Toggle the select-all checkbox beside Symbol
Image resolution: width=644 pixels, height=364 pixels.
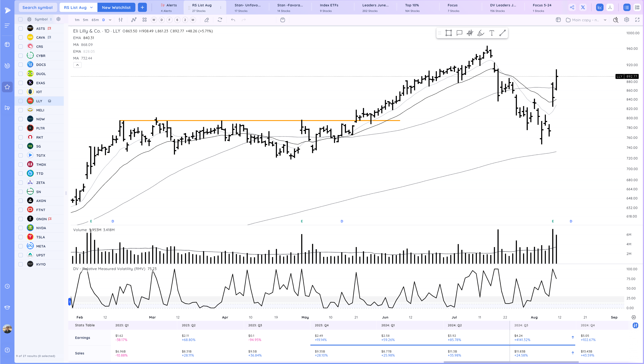point(20,19)
